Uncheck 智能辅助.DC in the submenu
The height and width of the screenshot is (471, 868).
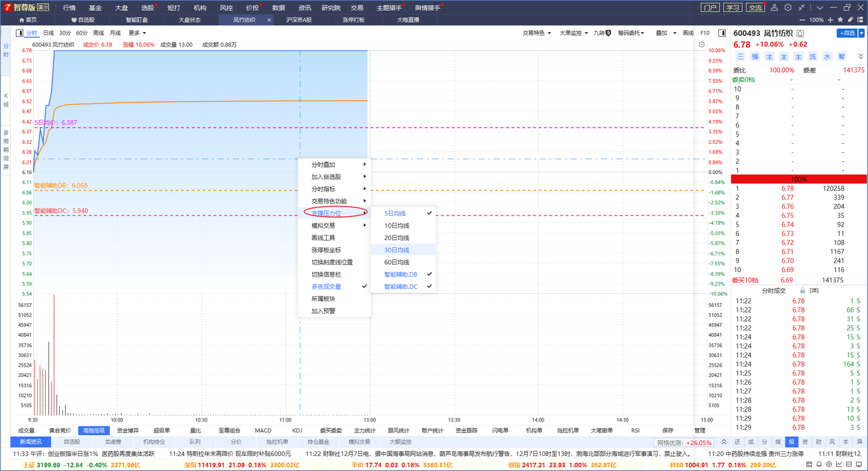403,287
